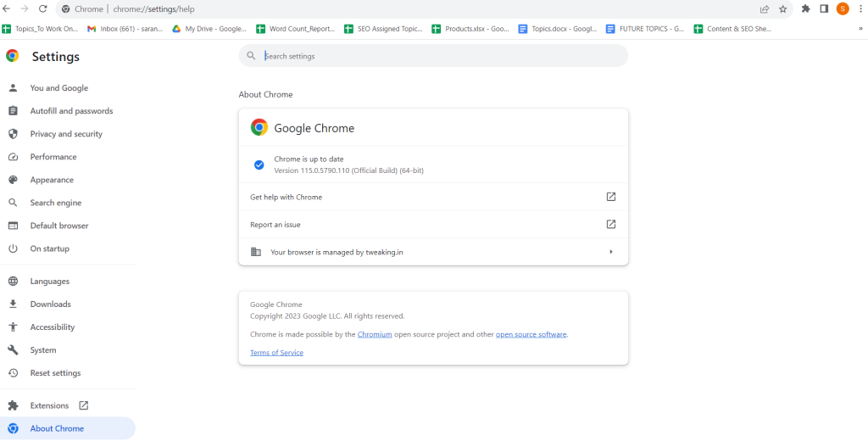Click the magnifier icon in search settings
The height and width of the screenshot is (441, 868).
click(x=251, y=56)
